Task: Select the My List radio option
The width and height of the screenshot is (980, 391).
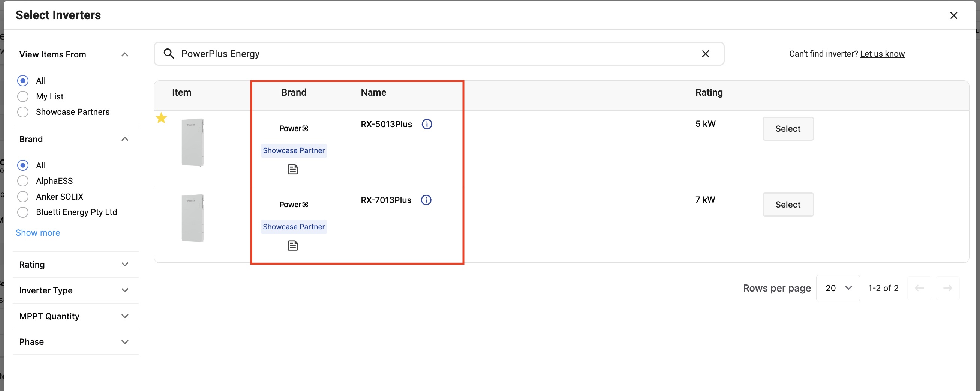Action: [23, 97]
